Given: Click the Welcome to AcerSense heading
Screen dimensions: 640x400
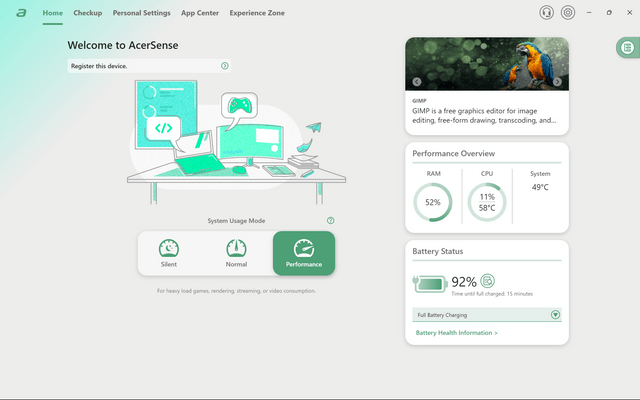Looking at the screenshot, I should pos(123,45).
